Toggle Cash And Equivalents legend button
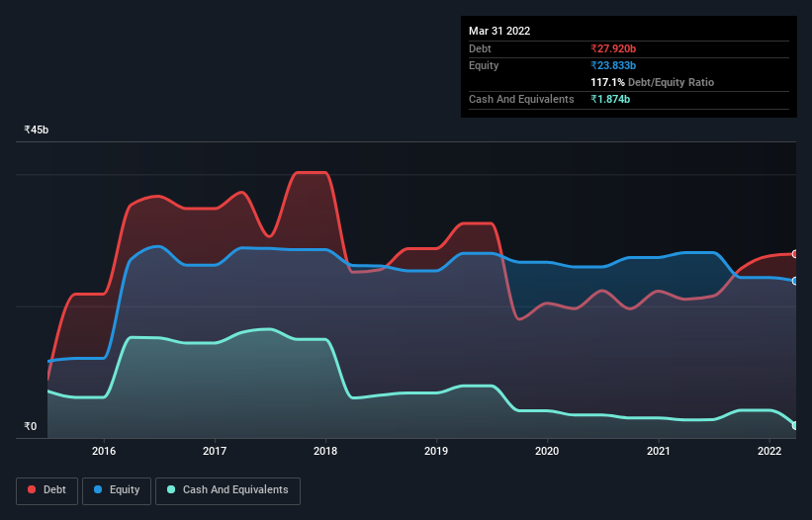Viewport: 812px width, 520px height. 227,490
